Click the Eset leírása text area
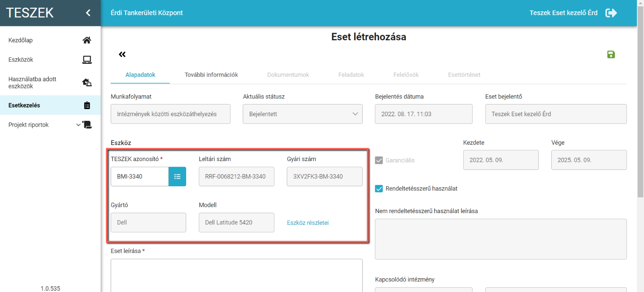The width and height of the screenshot is (644, 292). point(236,275)
